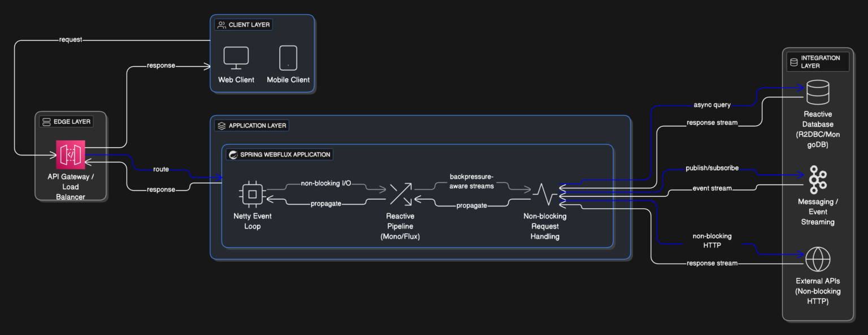This screenshot has width=868, height=335.
Task: Select the Web Client monitor icon
Action: coord(236,58)
